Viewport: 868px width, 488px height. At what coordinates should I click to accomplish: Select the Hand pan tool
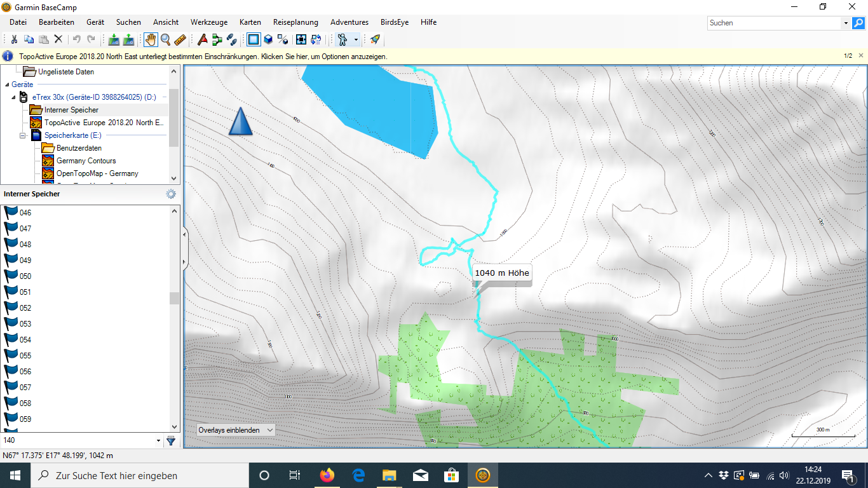(x=151, y=39)
